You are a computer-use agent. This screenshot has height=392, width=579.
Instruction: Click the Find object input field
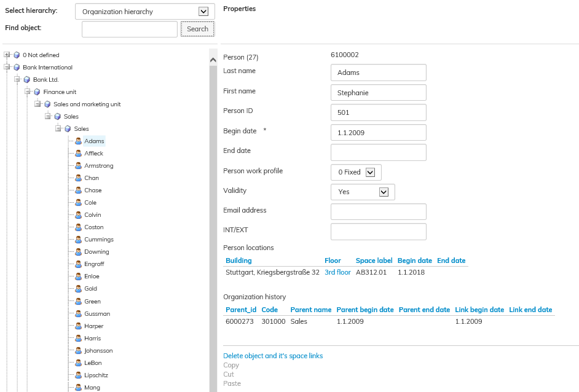pos(130,29)
